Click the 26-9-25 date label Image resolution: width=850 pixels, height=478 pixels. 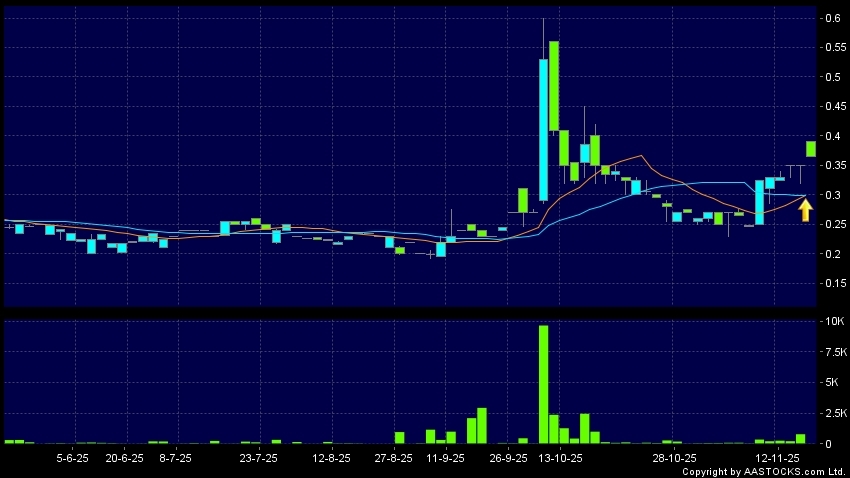(508, 457)
